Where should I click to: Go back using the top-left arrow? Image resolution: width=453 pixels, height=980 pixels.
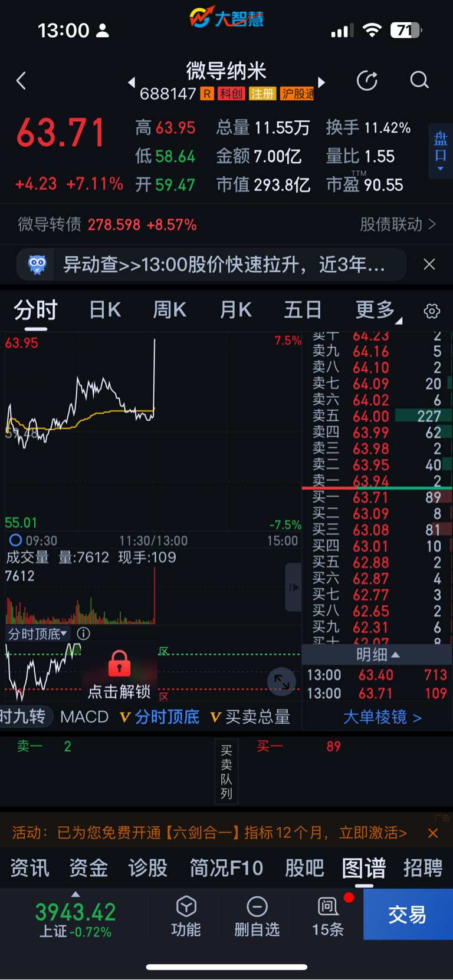point(21,81)
